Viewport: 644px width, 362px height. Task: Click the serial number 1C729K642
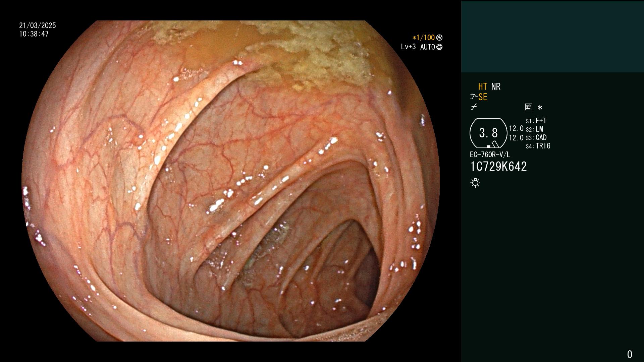(x=498, y=167)
